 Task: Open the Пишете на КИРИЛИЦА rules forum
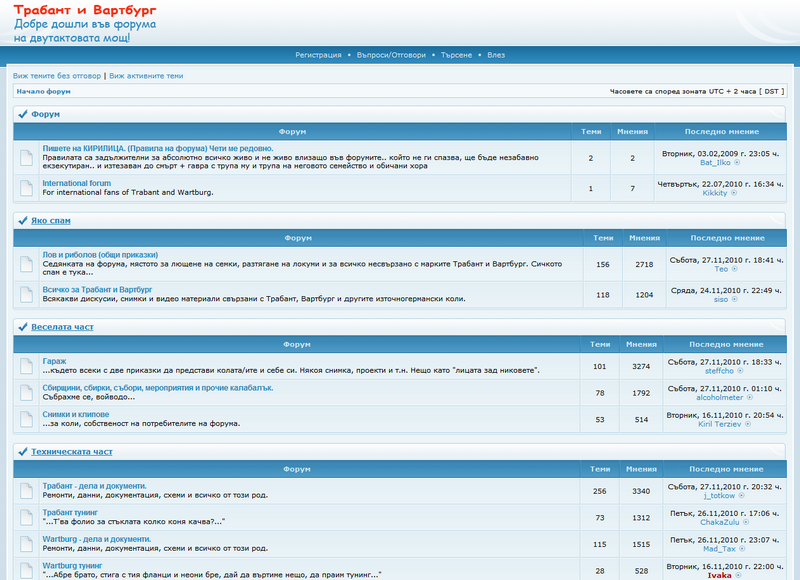tap(158, 148)
